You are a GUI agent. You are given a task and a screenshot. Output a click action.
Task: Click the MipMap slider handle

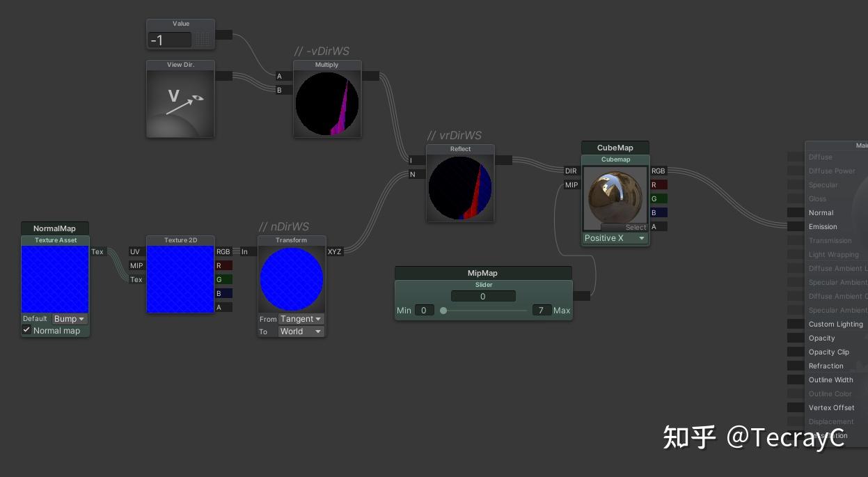[443, 311]
